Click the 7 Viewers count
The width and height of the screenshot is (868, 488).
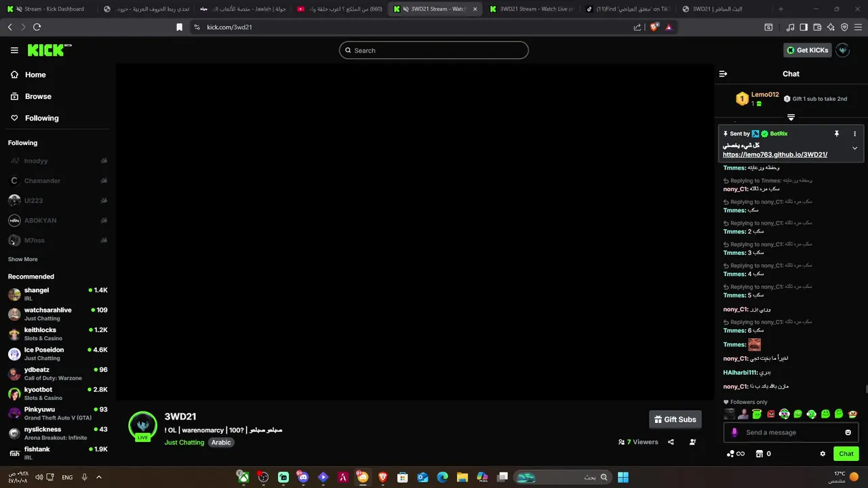point(638,442)
